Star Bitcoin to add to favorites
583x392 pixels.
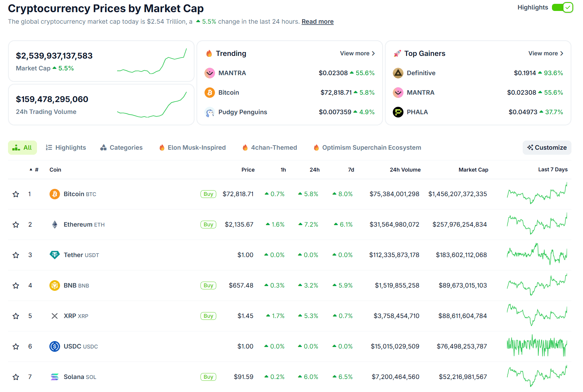click(x=16, y=194)
